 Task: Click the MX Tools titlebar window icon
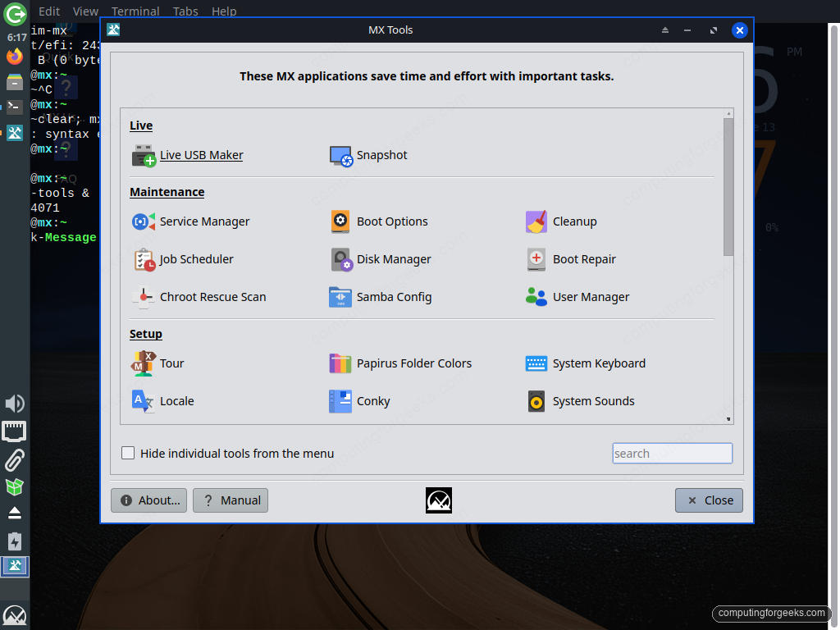click(x=113, y=30)
